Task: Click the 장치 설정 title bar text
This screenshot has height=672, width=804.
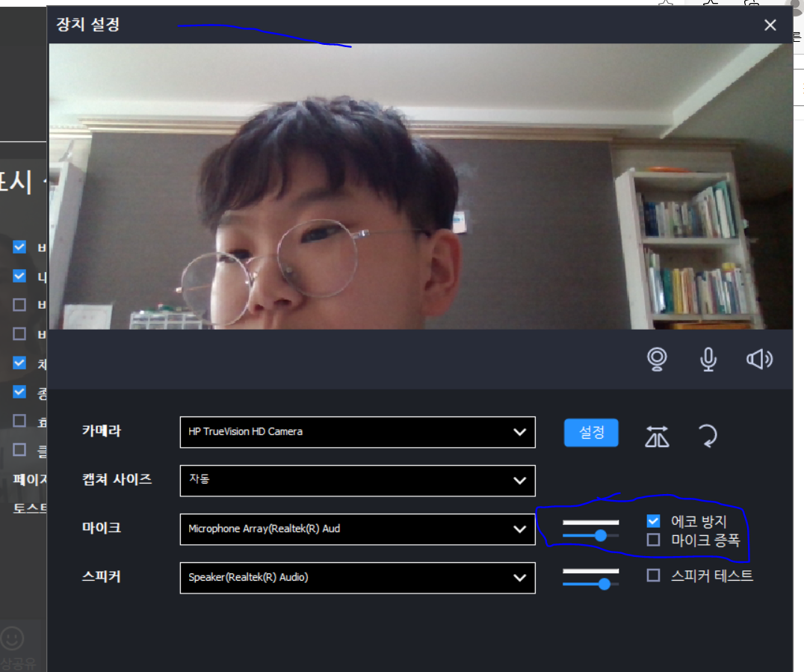Action: coord(87,25)
